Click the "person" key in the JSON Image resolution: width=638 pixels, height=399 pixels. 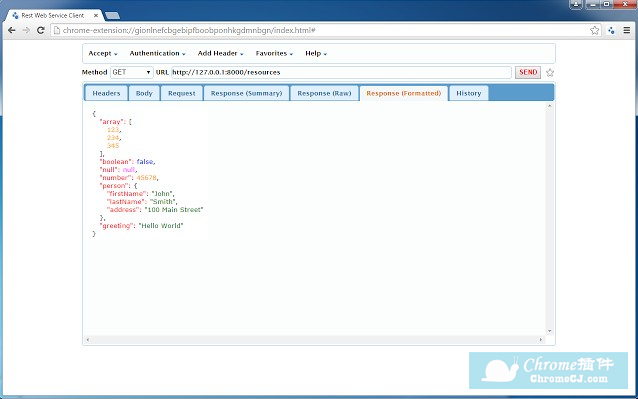point(115,185)
